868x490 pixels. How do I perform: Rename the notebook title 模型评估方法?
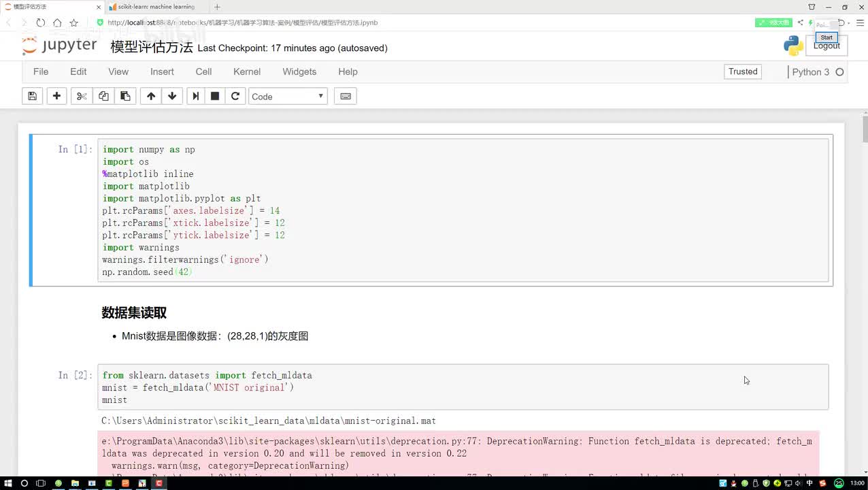point(152,48)
